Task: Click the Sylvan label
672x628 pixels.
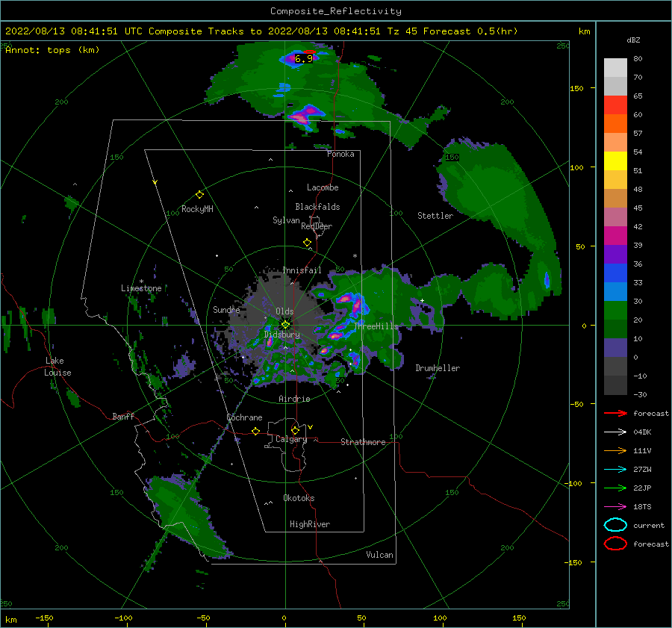Action: click(286, 220)
